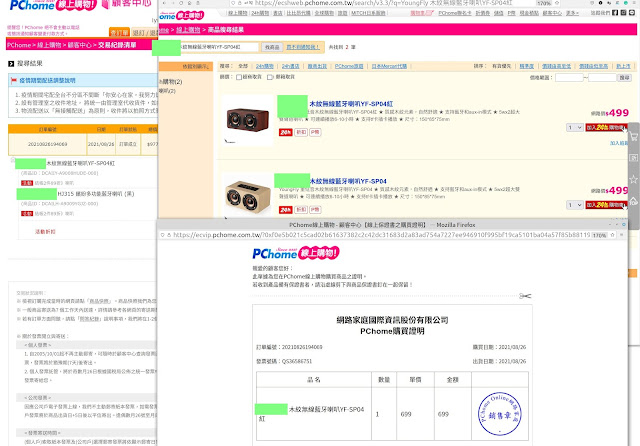Sort results by 價錢由高至低
This screenshot has height=446, width=640.
556,66
